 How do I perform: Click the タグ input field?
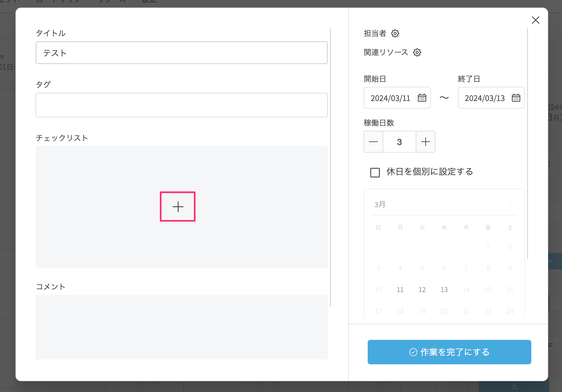tap(181, 105)
